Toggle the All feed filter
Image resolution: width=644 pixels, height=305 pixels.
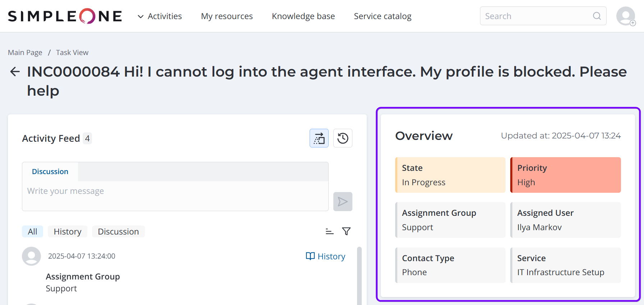coord(32,232)
